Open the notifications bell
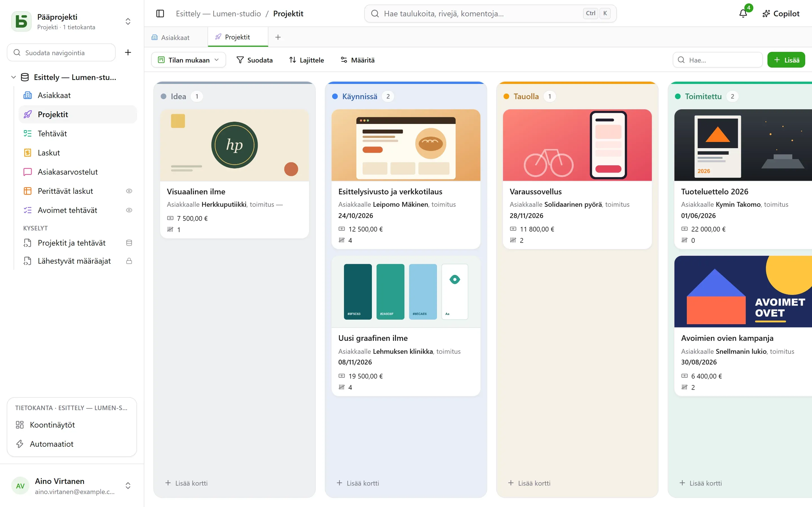 743,14
